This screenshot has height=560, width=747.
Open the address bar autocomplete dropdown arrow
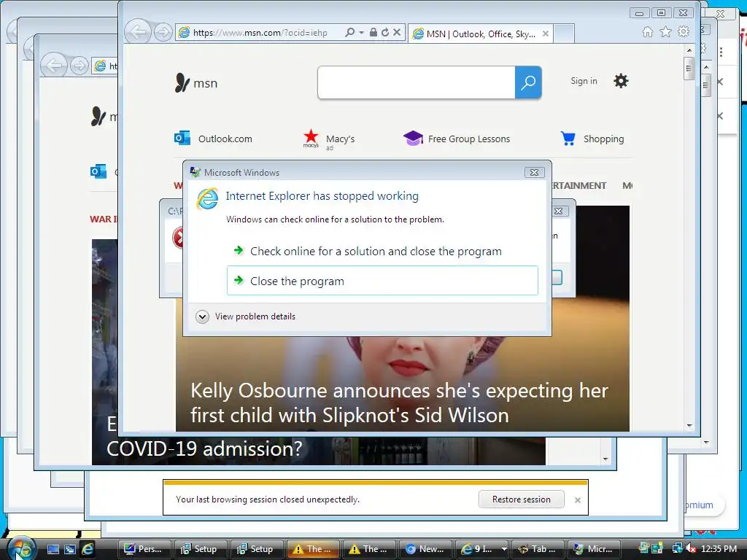(x=361, y=32)
